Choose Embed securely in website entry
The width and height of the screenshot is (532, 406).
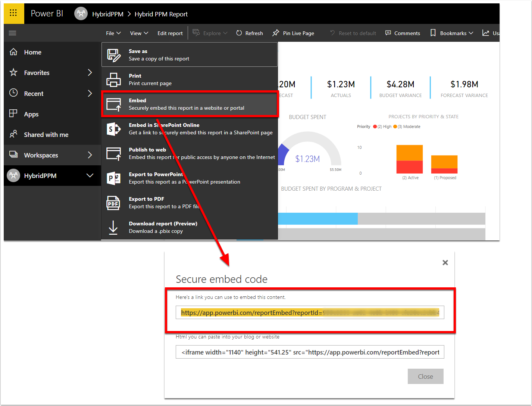(x=190, y=104)
